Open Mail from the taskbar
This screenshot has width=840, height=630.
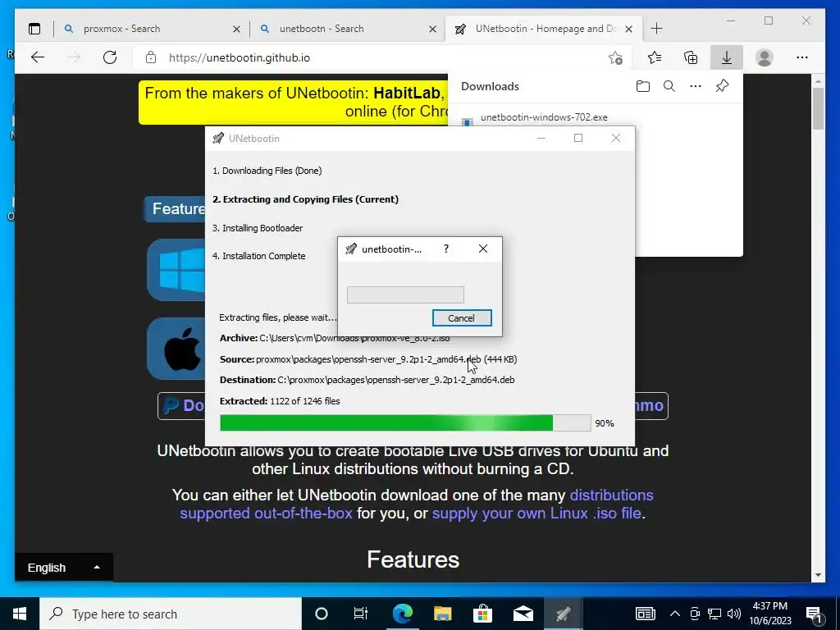point(523,614)
